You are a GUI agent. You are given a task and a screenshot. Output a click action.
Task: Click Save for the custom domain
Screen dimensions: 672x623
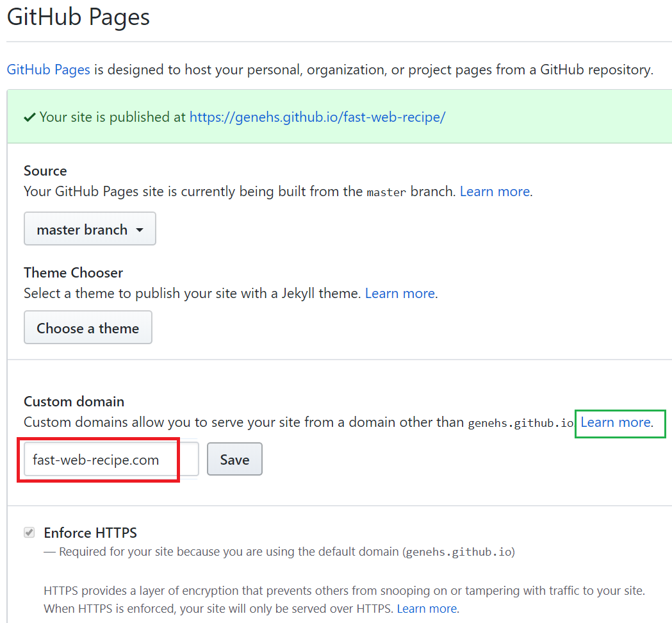click(x=234, y=459)
